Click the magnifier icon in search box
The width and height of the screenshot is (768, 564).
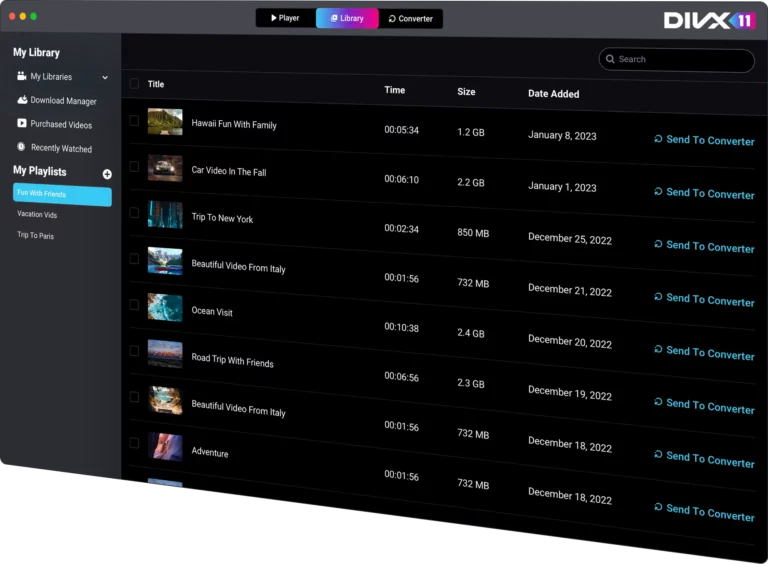(610, 59)
